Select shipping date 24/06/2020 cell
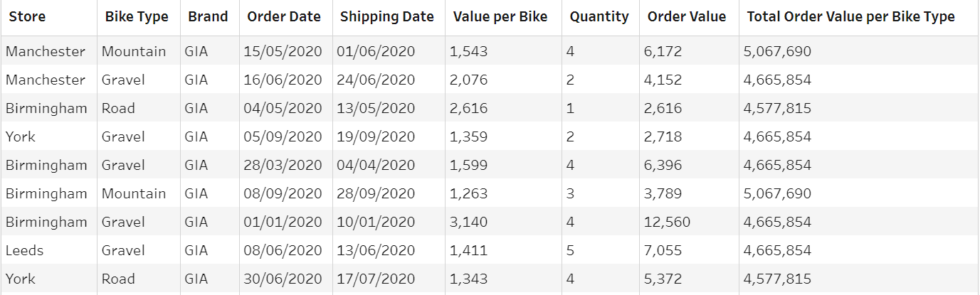This screenshot has width=980, height=295. 376,80
